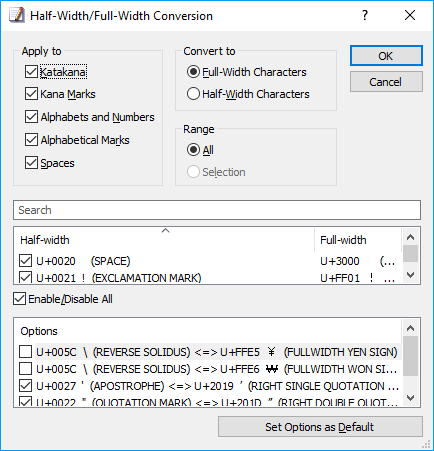The width and height of the screenshot is (434, 451).
Task: Click the character list's down scroll arrow
Action: (x=411, y=275)
